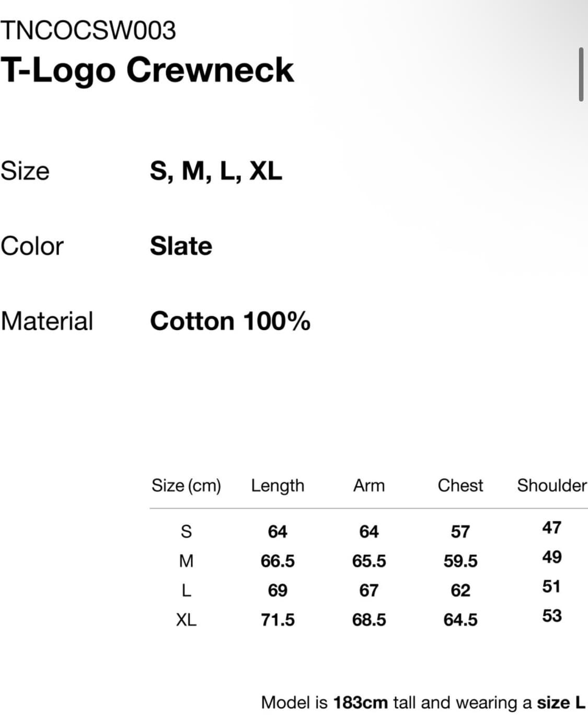
Task: Click the Length column header
Action: click(277, 485)
